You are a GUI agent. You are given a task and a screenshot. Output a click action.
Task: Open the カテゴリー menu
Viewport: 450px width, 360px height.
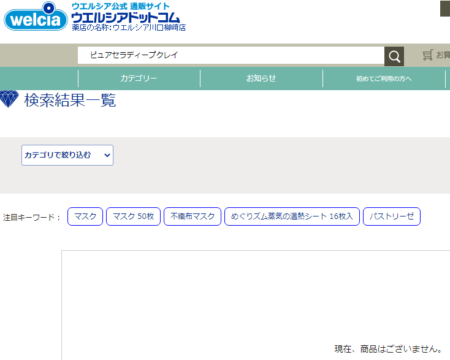pyautogui.click(x=139, y=78)
